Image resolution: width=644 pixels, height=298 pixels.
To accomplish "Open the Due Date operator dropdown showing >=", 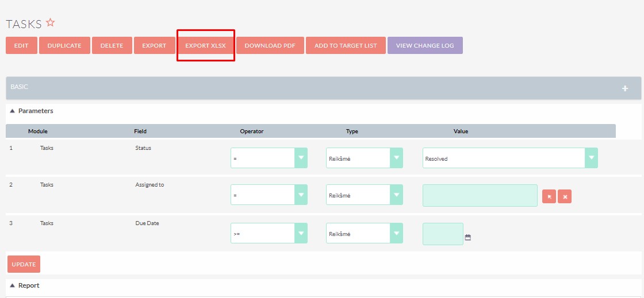I will (x=269, y=233).
